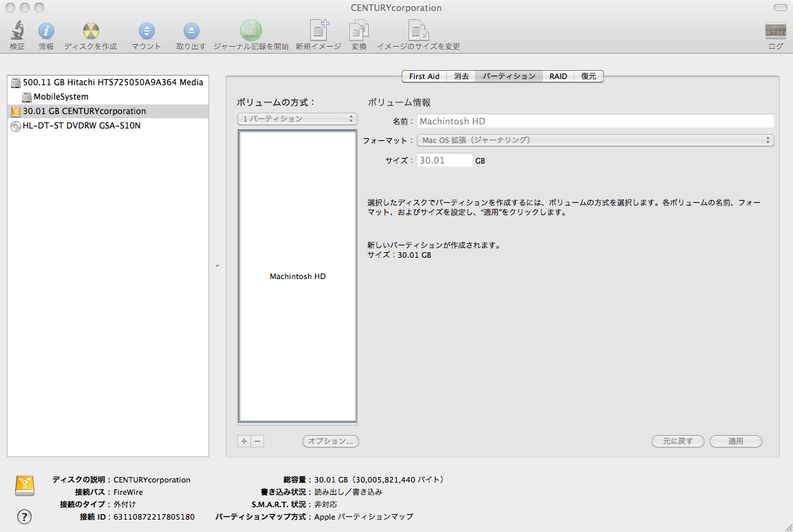Viewport: 793px width, 532px height.
Task: Open disk 情報 (Info) icon
Action: pos(46,32)
